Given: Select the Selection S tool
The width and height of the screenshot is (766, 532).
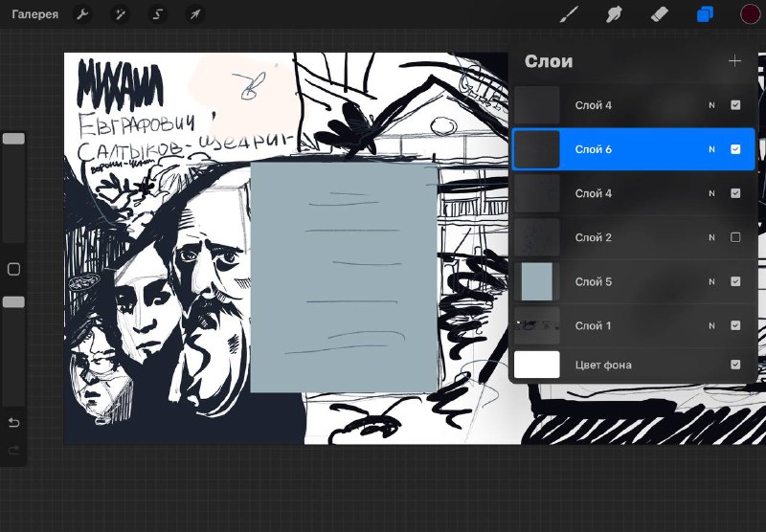Looking at the screenshot, I should click(157, 14).
